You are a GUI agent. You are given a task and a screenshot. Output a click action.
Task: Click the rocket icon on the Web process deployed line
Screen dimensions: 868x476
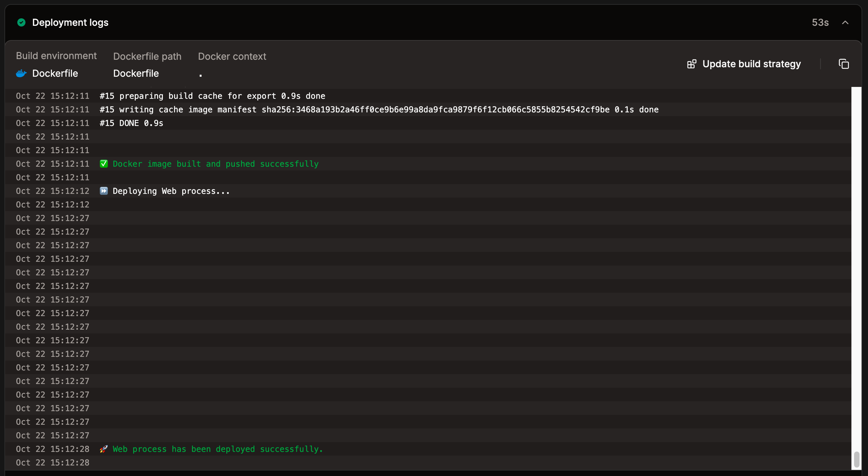(103, 449)
